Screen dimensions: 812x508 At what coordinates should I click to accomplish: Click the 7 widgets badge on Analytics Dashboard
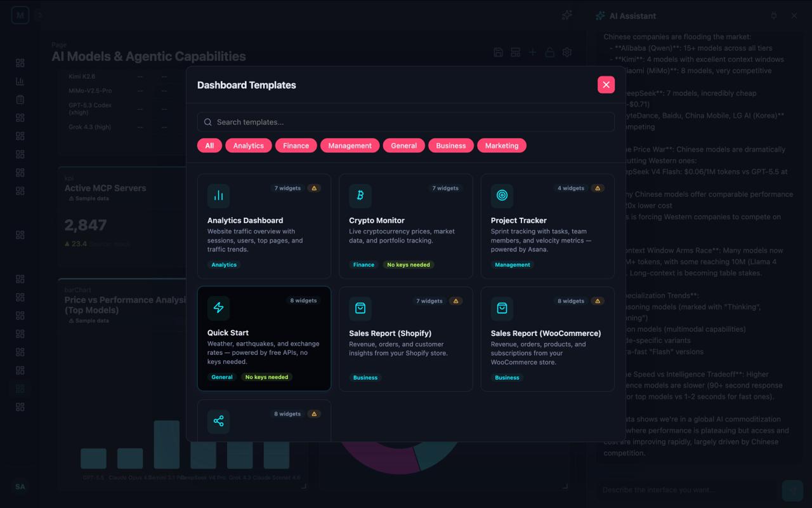click(287, 188)
